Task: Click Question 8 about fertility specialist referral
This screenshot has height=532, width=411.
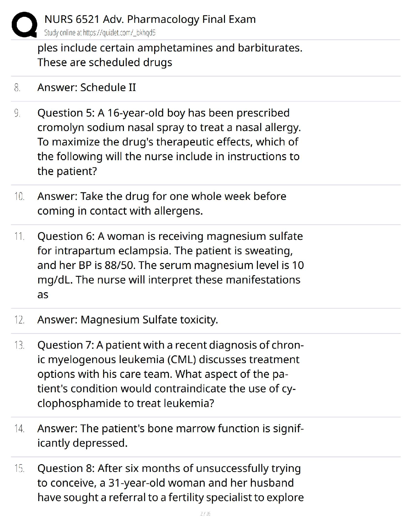Action: click(170, 483)
